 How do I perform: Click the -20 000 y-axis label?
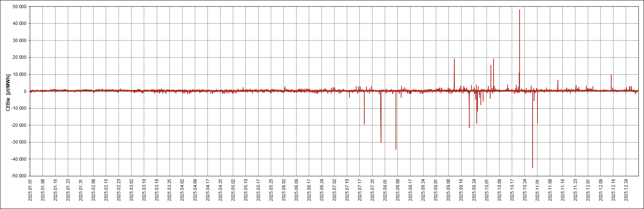tap(19, 125)
